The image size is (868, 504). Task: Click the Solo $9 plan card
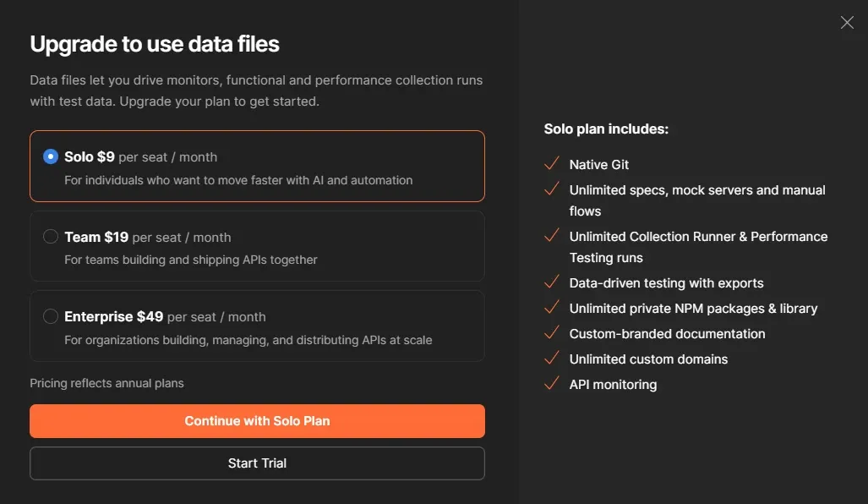click(x=257, y=165)
